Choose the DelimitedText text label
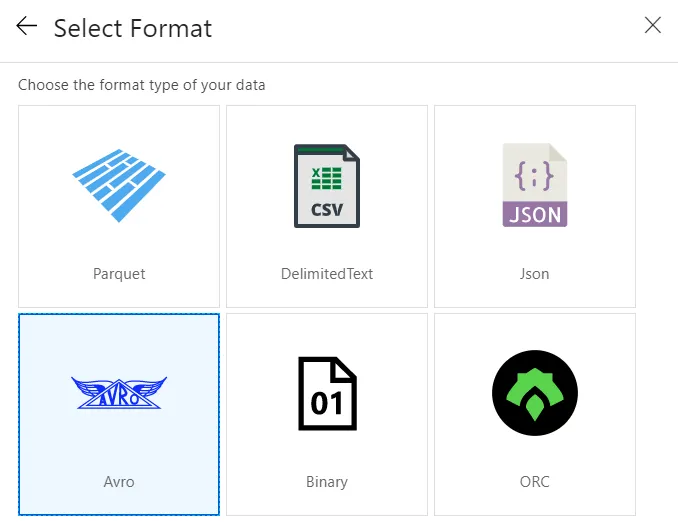 (327, 273)
